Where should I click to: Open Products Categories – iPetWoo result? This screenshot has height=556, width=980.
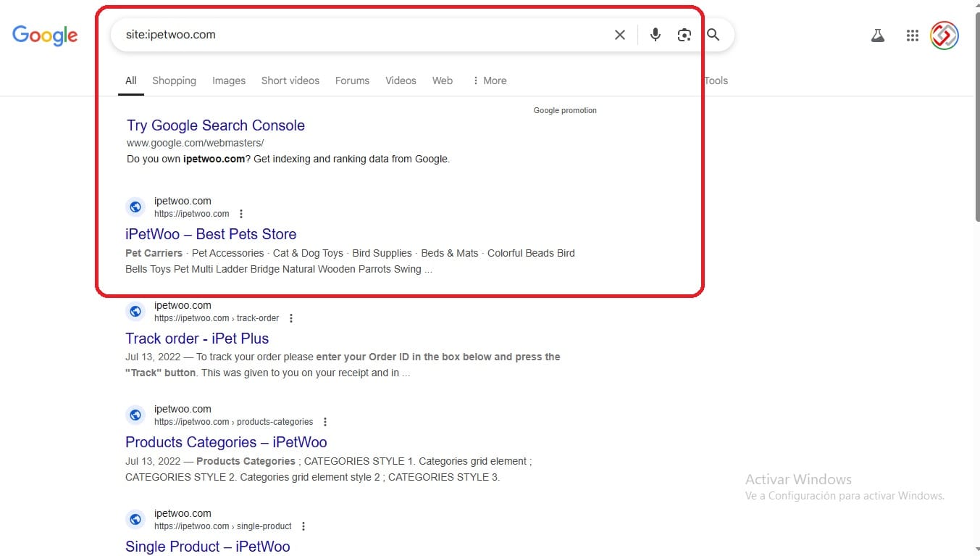point(226,442)
